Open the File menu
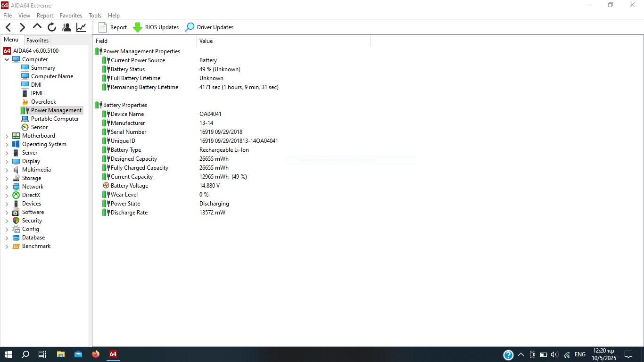The image size is (644, 362). coord(8,16)
